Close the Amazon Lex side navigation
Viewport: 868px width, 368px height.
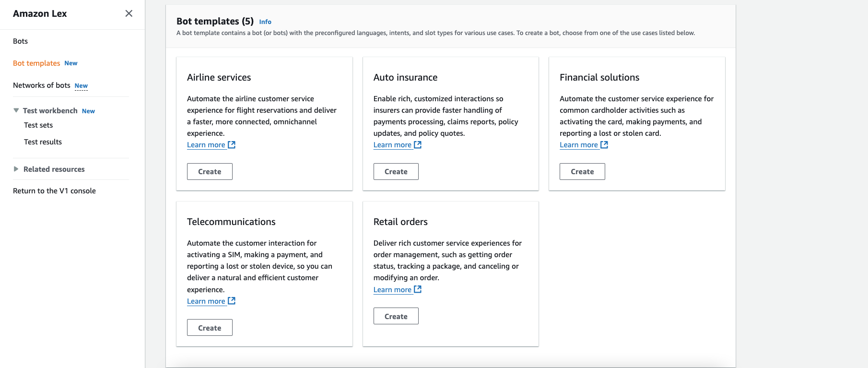pyautogui.click(x=129, y=13)
